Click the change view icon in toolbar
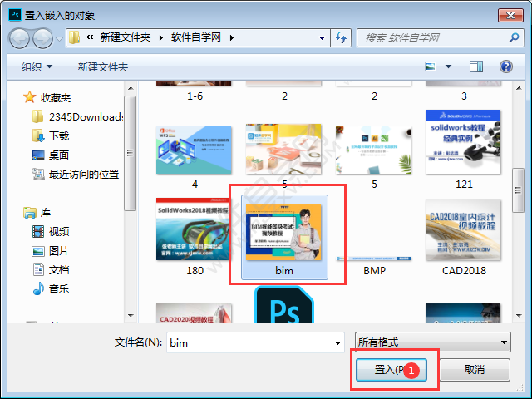This screenshot has width=532, height=399. (431, 66)
